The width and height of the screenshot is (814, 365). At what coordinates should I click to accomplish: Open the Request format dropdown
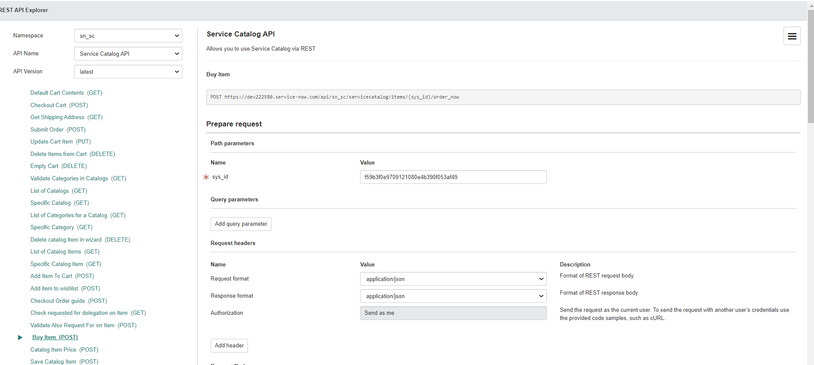click(453, 279)
